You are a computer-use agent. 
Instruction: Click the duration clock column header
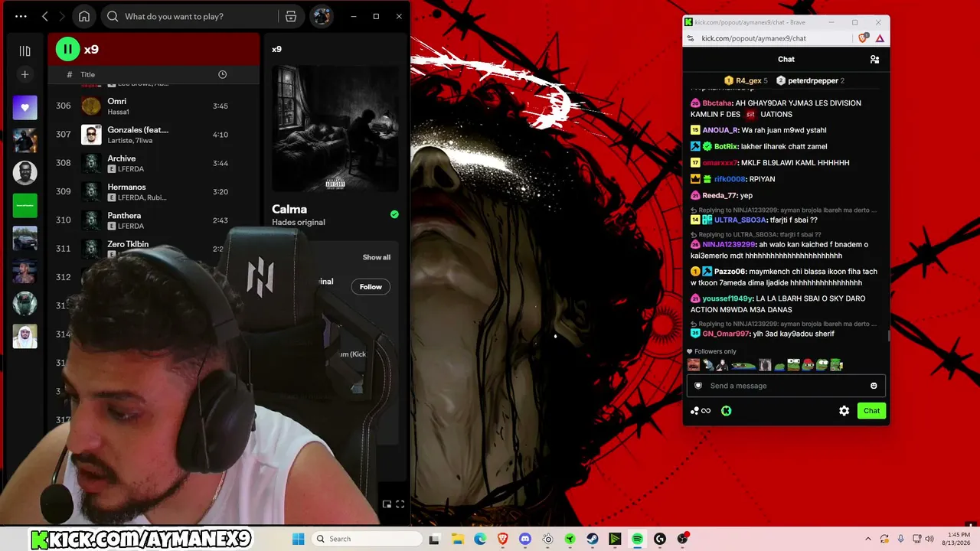[x=222, y=74]
